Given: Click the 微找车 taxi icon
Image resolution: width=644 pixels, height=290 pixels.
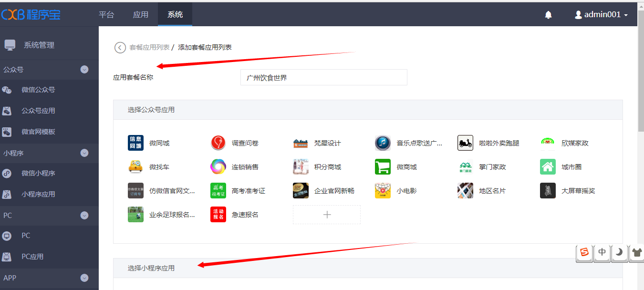Looking at the screenshot, I should point(135,167).
